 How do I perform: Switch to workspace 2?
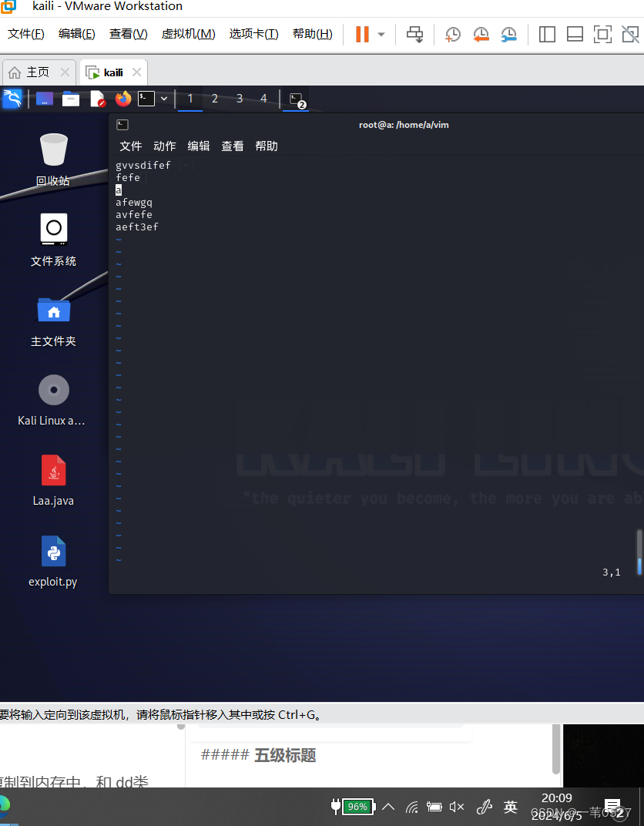(x=215, y=99)
